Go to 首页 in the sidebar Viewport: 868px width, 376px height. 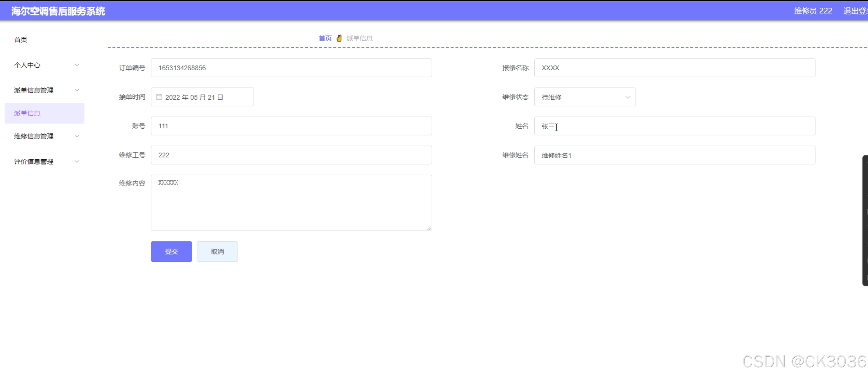(21, 40)
